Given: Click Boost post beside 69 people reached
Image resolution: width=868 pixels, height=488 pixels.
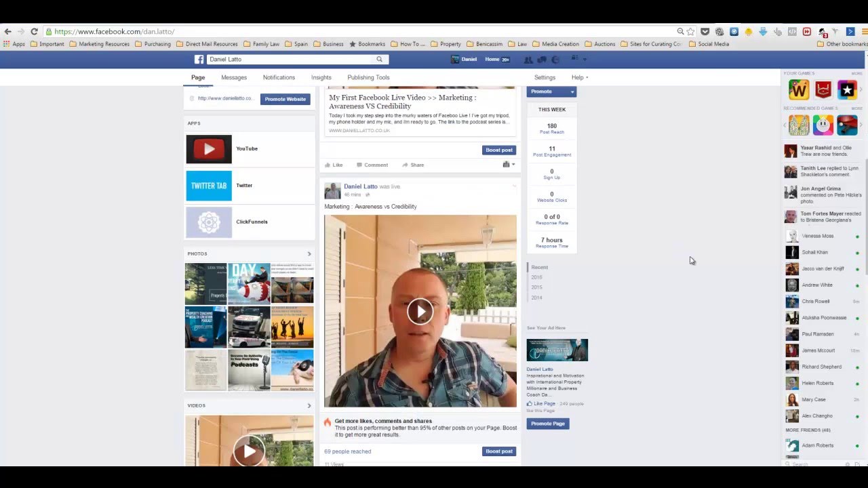Looking at the screenshot, I should (x=499, y=451).
